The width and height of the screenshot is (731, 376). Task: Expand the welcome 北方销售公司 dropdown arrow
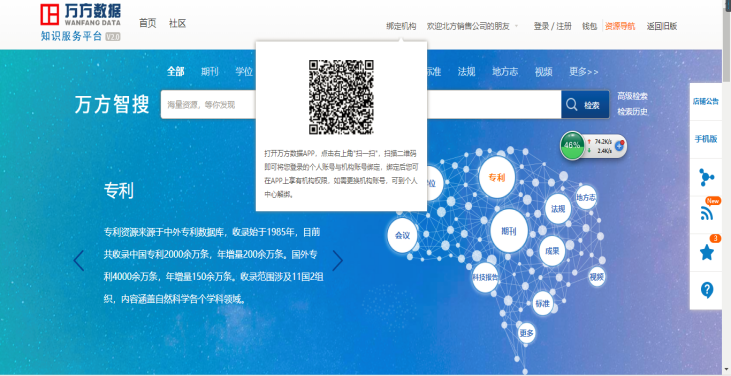516,26
